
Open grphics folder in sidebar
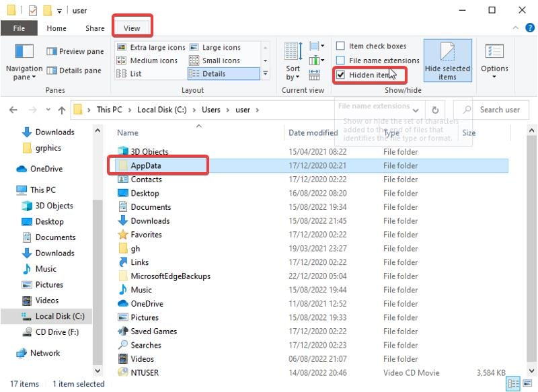coord(42,148)
